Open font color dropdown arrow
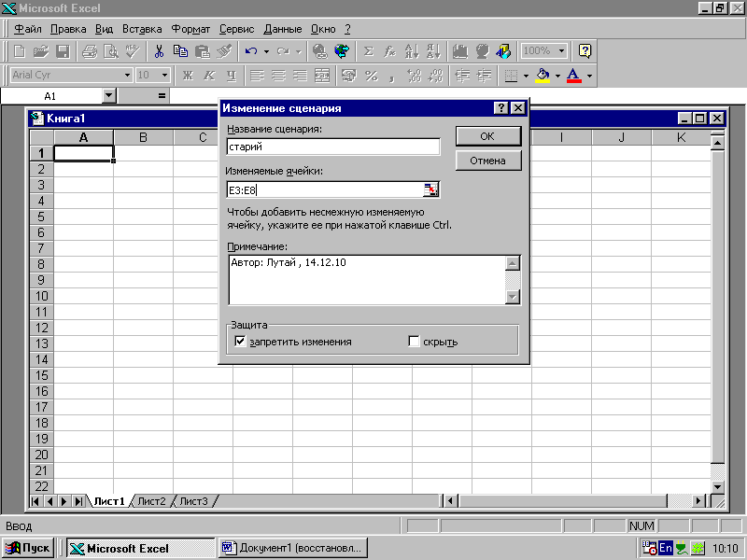This screenshot has height=560, width=747. (x=589, y=76)
